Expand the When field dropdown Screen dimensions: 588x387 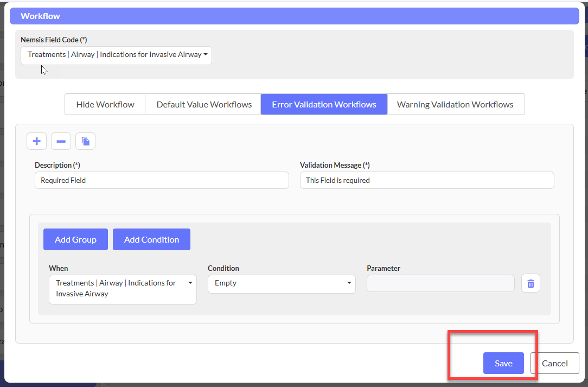click(123, 288)
